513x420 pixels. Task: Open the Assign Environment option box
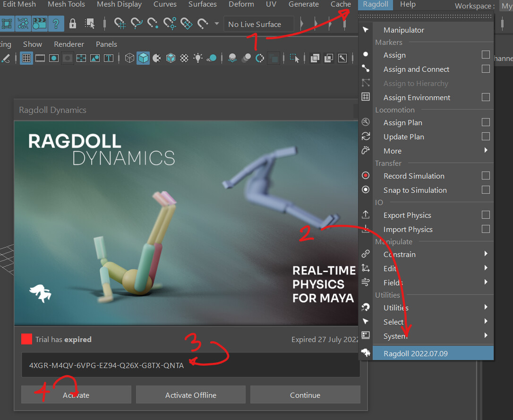coord(486,97)
